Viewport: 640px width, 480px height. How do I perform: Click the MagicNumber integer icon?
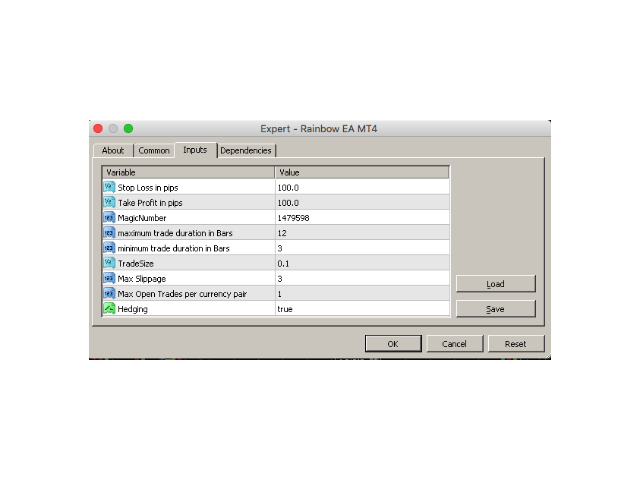click(x=109, y=218)
